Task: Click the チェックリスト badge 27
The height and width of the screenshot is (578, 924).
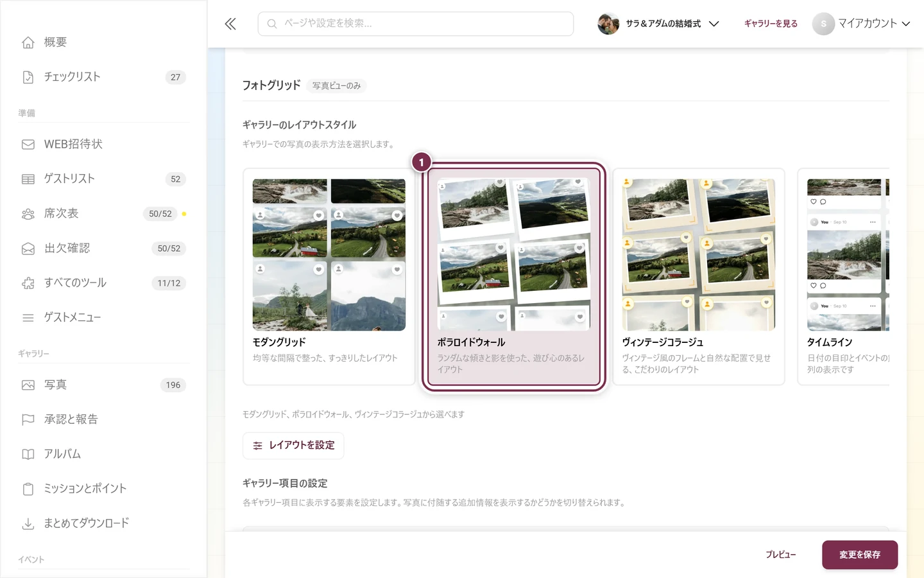Action: [x=176, y=77]
